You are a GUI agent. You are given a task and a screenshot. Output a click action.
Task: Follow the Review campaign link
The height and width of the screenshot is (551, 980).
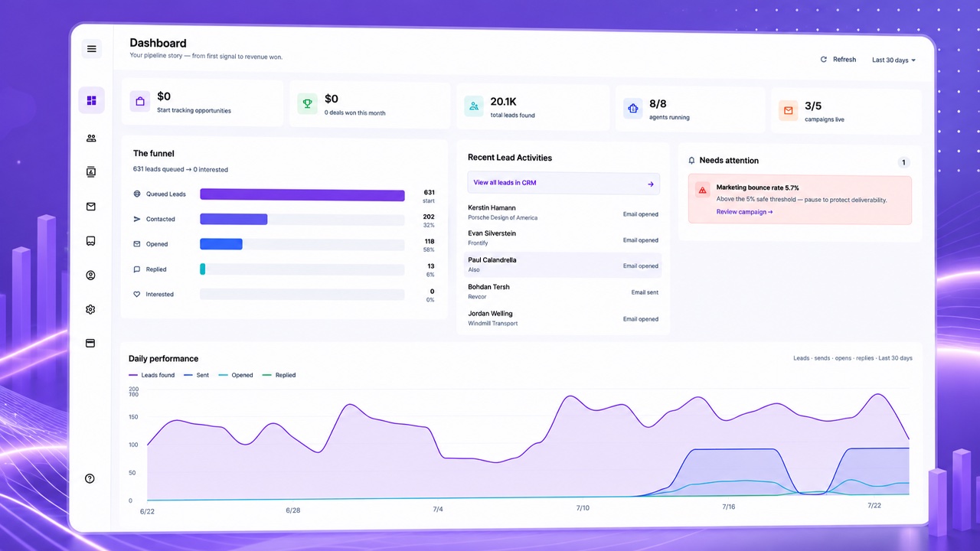pos(744,212)
